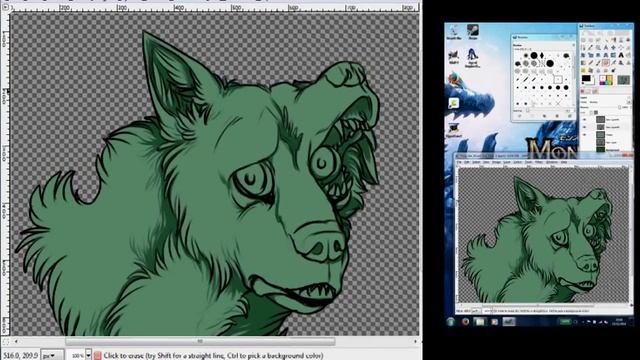Choose the Color Picker tool
640x360 pixels.
click(591, 47)
